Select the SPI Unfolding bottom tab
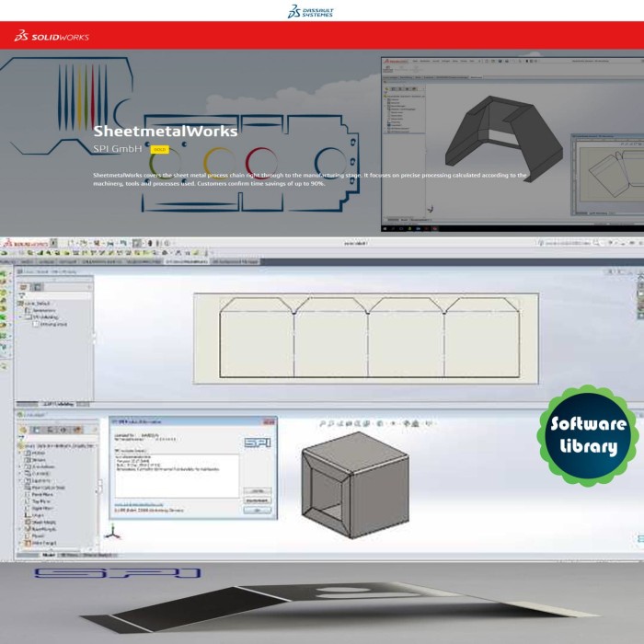Image resolution: width=644 pixels, height=644 pixels. point(58,404)
